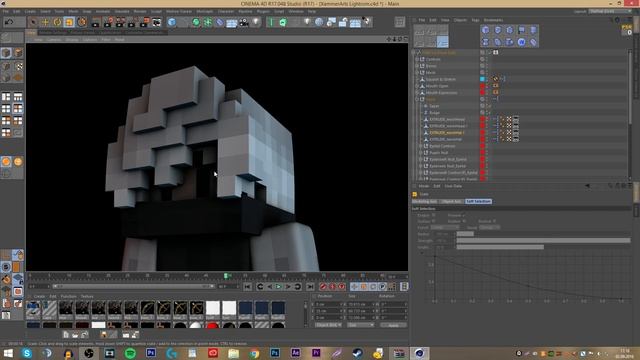Expand the Bones object in Object Manager
The image size is (640, 360).
tap(417, 66)
